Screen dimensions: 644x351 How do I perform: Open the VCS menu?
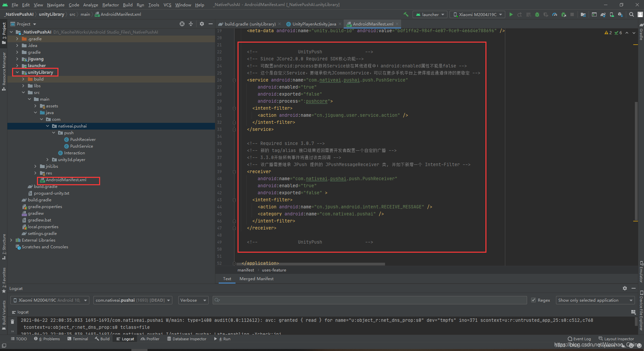click(167, 5)
